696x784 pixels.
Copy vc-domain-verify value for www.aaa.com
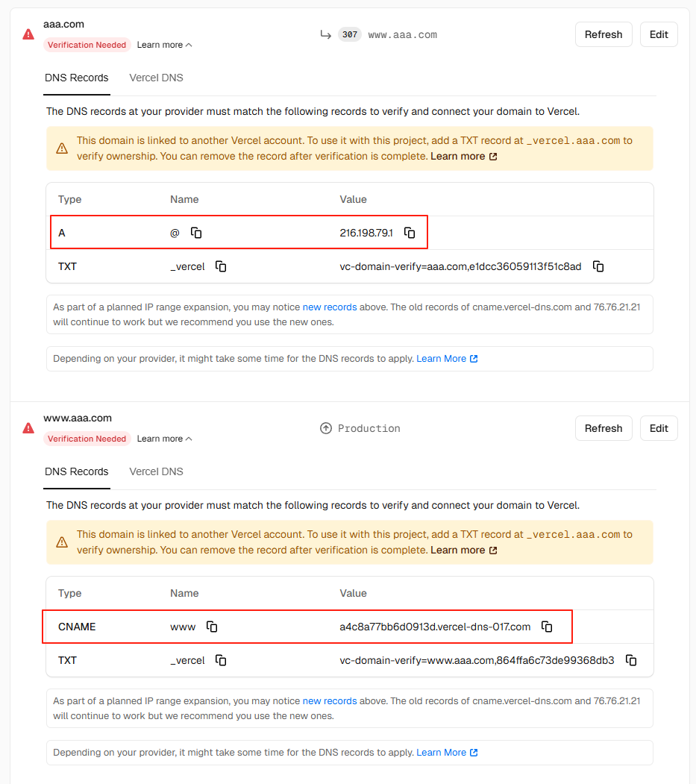[x=631, y=660]
